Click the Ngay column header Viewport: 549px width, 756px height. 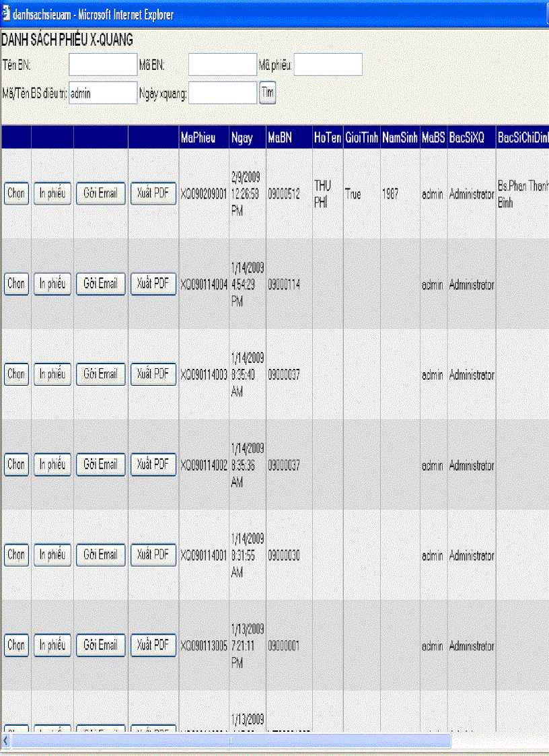242,139
